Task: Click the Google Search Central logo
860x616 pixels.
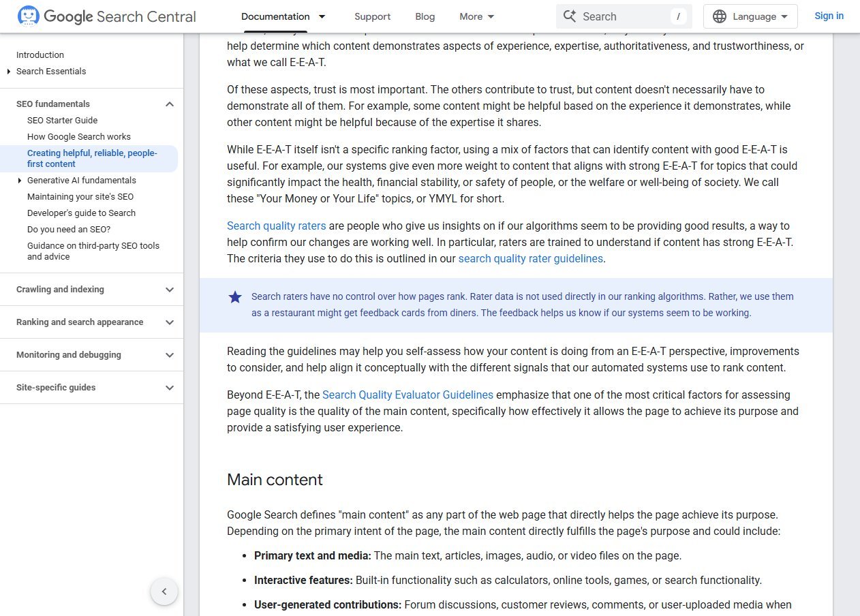Action: pyautogui.click(x=106, y=16)
